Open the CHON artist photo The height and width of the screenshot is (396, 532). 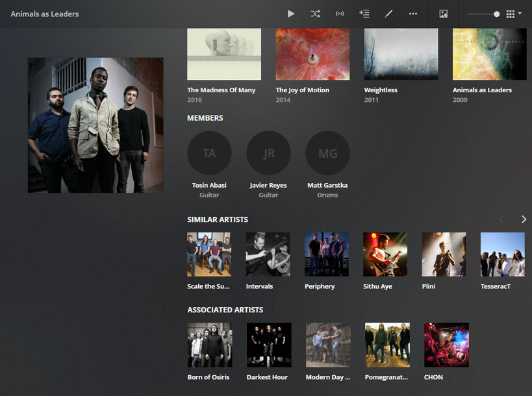446,345
